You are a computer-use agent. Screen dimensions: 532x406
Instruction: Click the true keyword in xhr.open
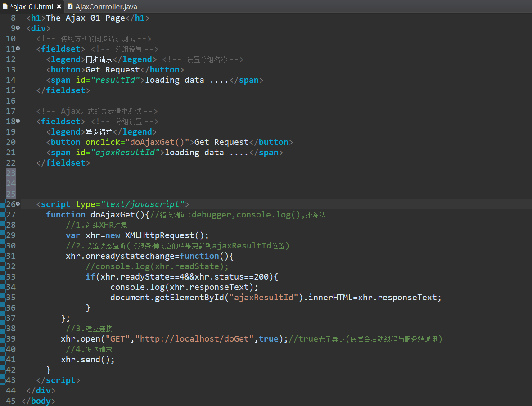pos(269,338)
